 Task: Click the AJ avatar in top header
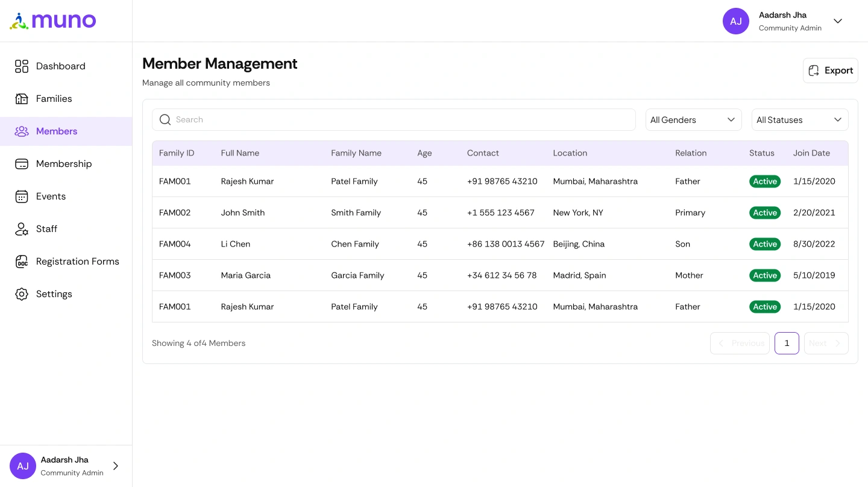(736, 21)
